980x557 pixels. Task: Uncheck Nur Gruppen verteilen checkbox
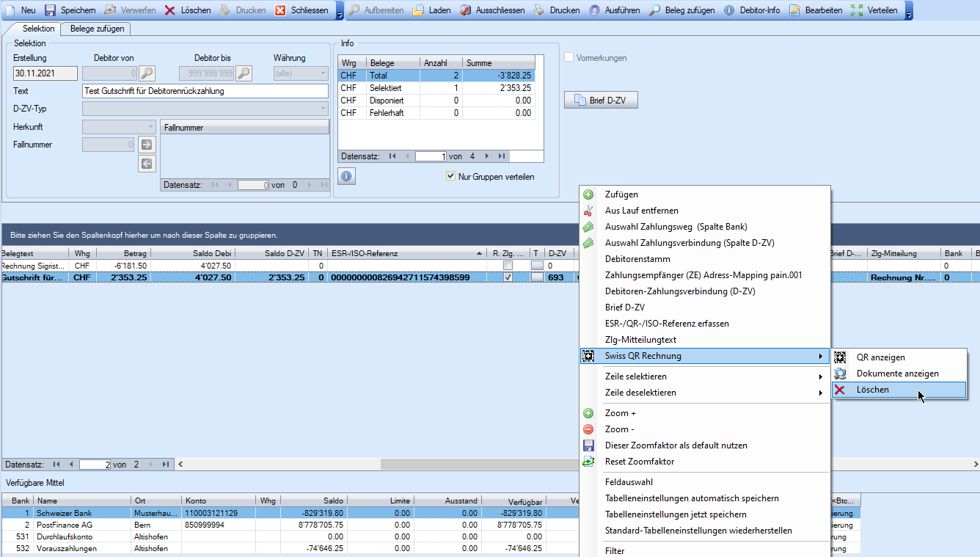pyautogui.click(x=451, y=177)
